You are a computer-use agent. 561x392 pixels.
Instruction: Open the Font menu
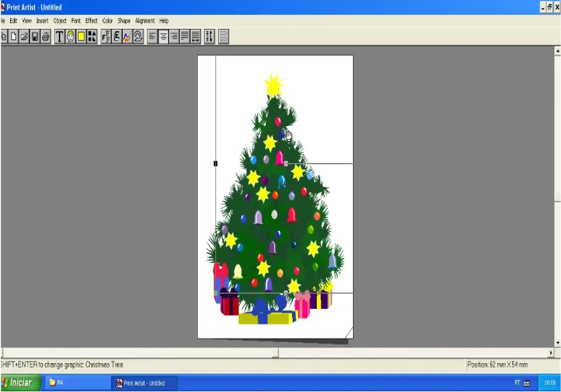[x=76, y=21]
